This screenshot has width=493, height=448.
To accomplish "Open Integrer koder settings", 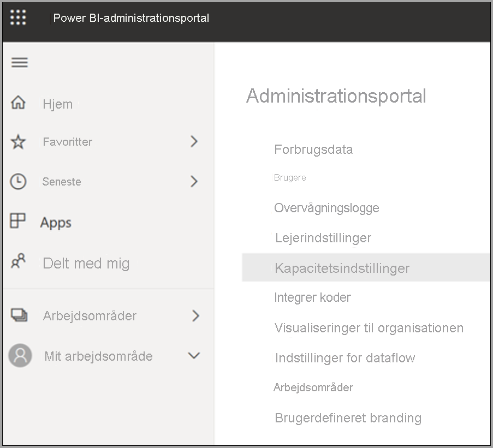I will (x=312, y=297).
